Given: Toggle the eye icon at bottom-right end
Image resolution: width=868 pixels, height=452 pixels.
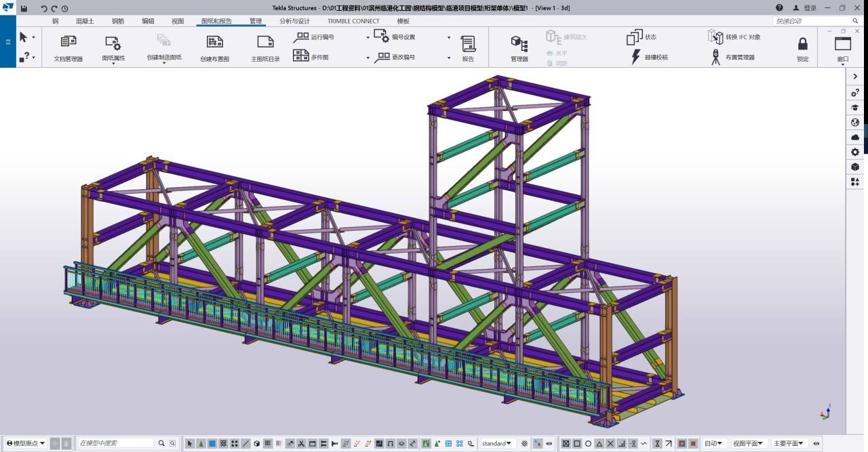Looking at the screenshot, I should tap(816, 444).
